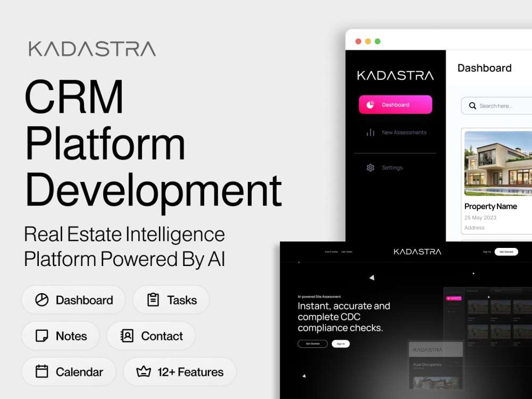Click the Notes feature pill
Viewport: 532px width, 399px height.
pyautogui.click(x=61, y=336)
